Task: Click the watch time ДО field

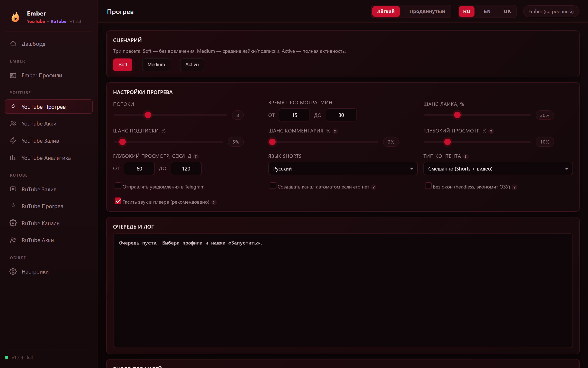Action: tap(341, 115)
